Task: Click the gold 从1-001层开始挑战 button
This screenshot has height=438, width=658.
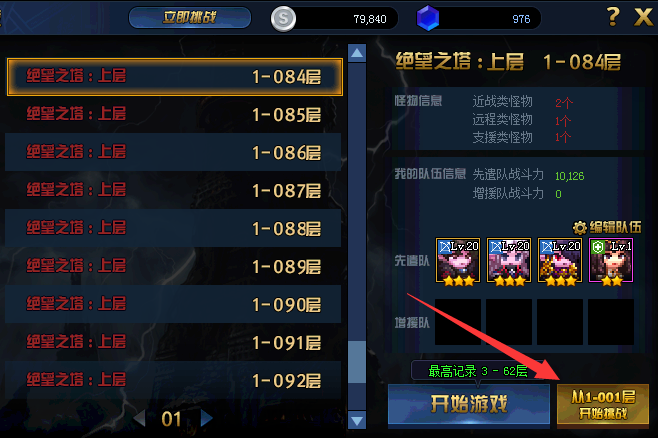Action: (603, 404)
